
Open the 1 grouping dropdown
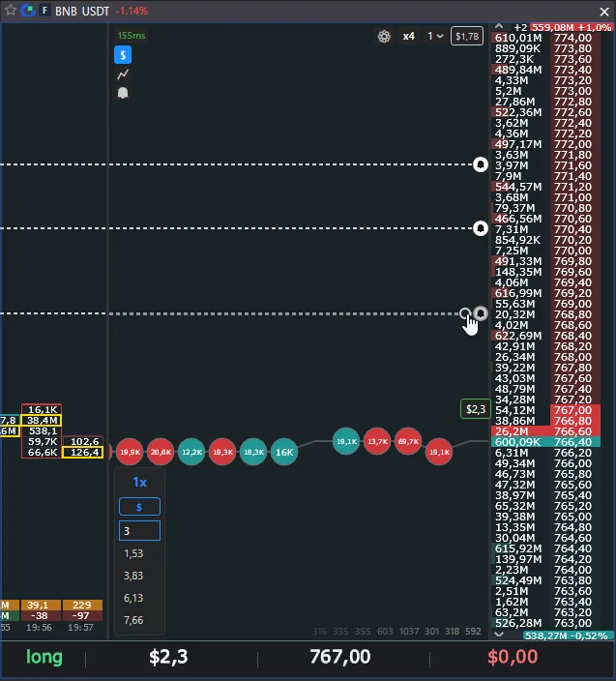click(x=435, y=36)
